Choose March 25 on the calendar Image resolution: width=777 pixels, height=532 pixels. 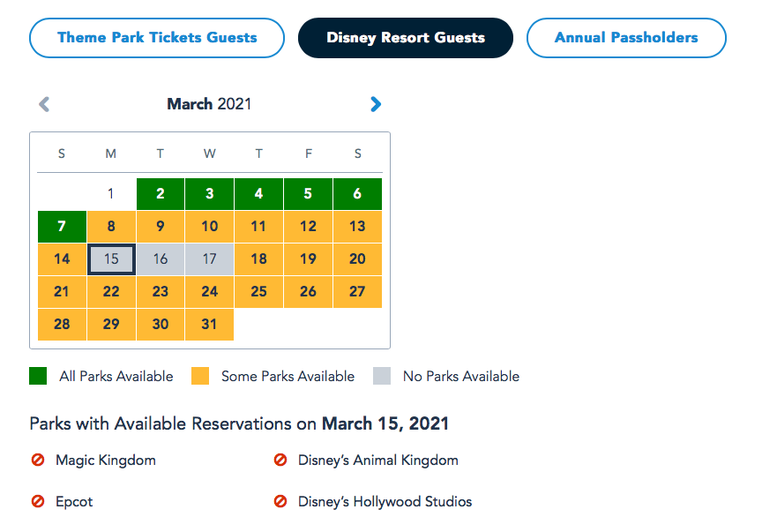(258, 292)
